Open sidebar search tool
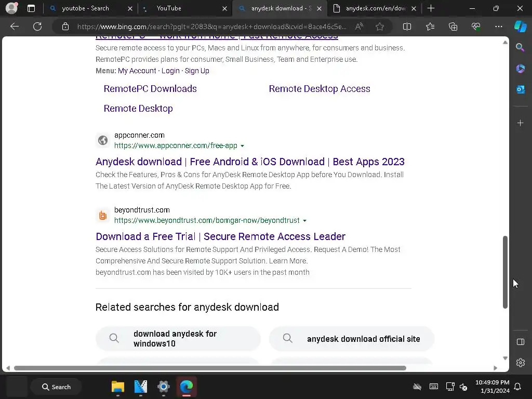The height and width of the screenshot is (399, 532). point(520,47)
